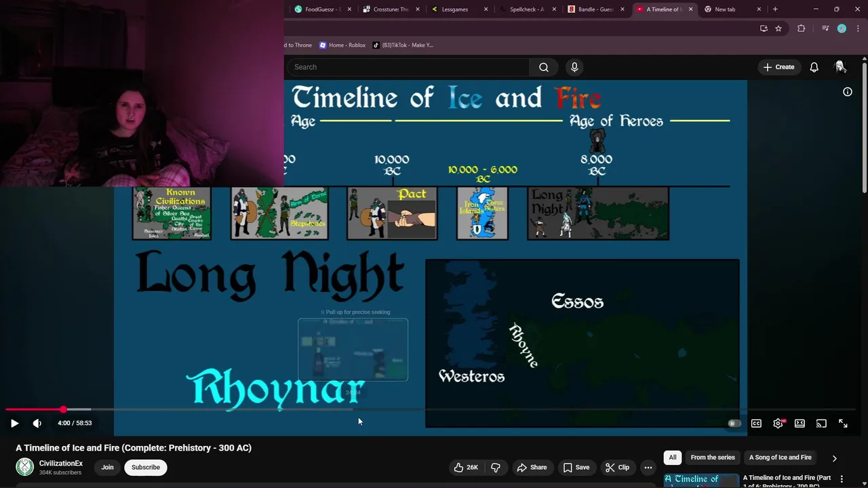Open more actions three-dot menu

pyautogui.click(x=648, y=467)
